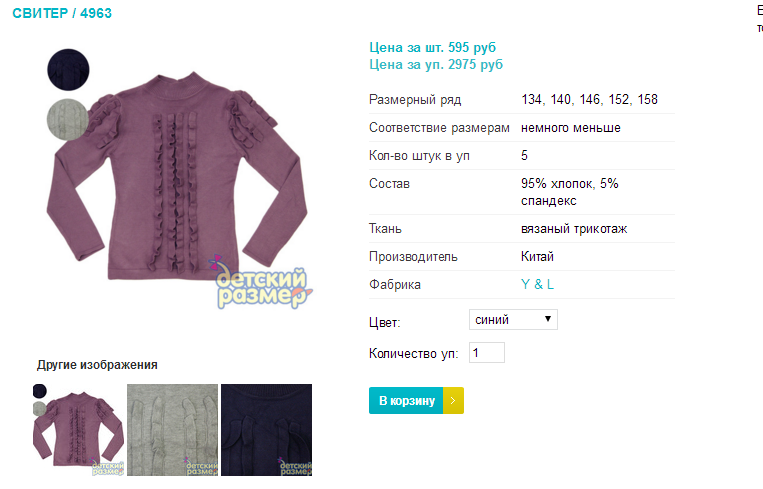763x489 pixels.
Task: Click the СВИТЕР / 4963 product title
Action: (x=62, y=13)
